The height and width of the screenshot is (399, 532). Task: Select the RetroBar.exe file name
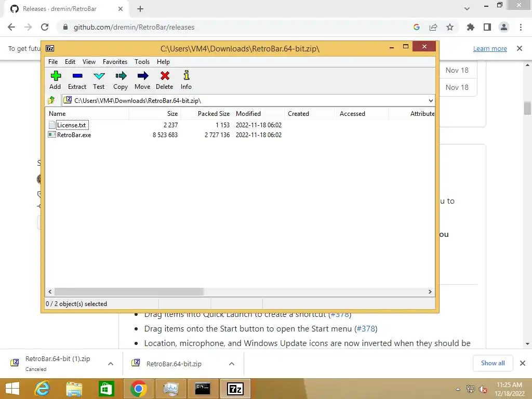[74, 135]
